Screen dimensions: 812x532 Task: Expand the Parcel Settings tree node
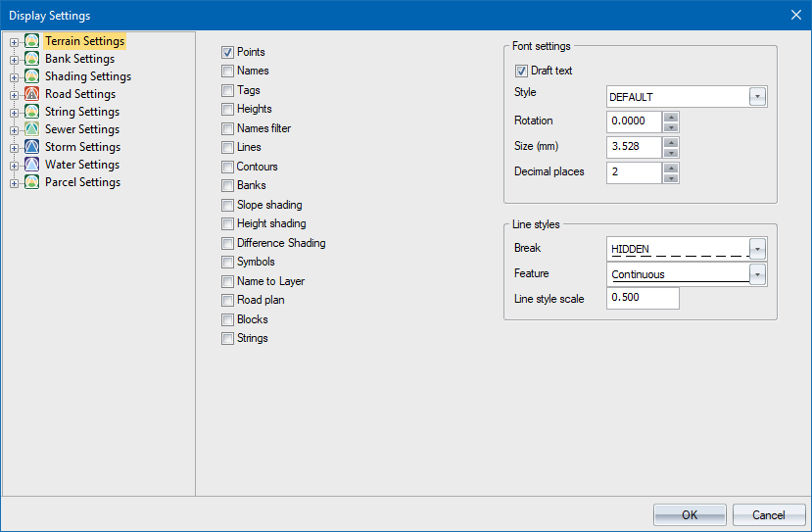click(14, 183)
